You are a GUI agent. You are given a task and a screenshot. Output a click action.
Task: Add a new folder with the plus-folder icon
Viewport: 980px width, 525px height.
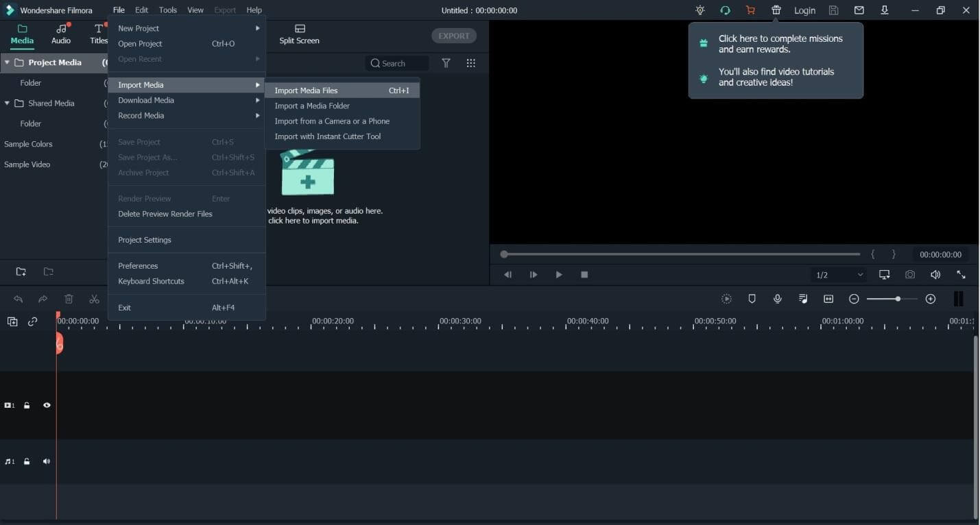21,272
